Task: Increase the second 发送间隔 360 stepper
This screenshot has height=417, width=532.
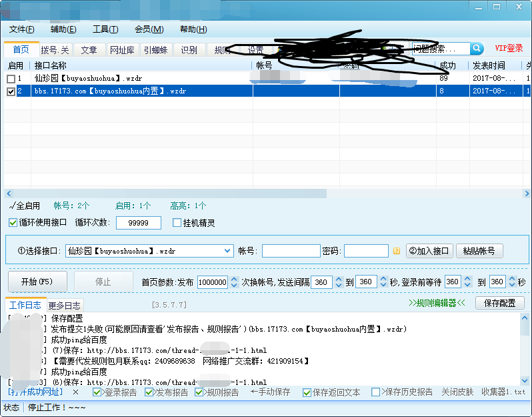Action: pos(383,279)
